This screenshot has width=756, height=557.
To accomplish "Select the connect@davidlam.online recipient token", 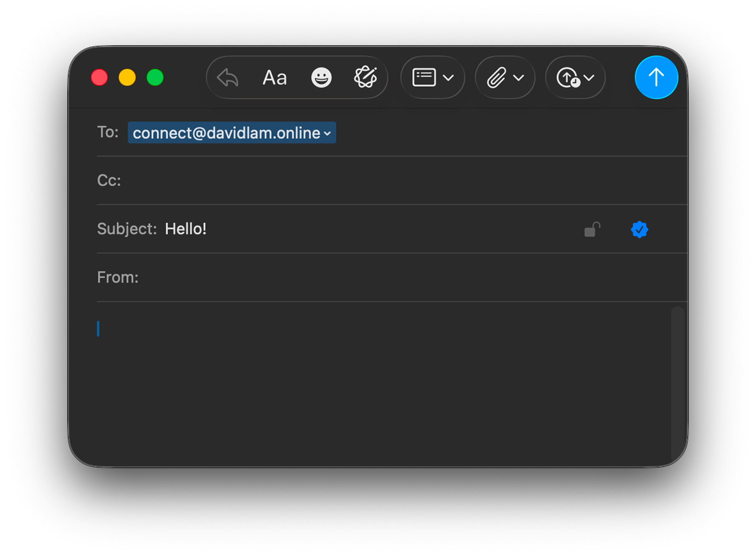I will coord(225,133).
